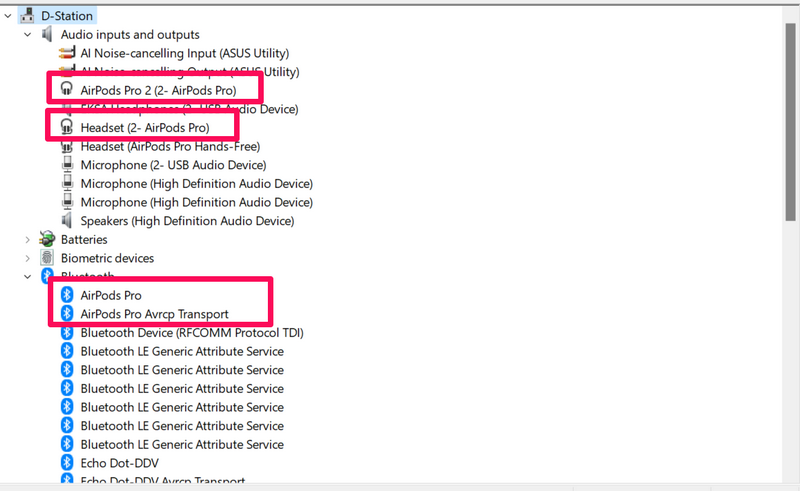Click the Batteries category icon
This screenshot has height=491, width=800.
pos(47,240)
